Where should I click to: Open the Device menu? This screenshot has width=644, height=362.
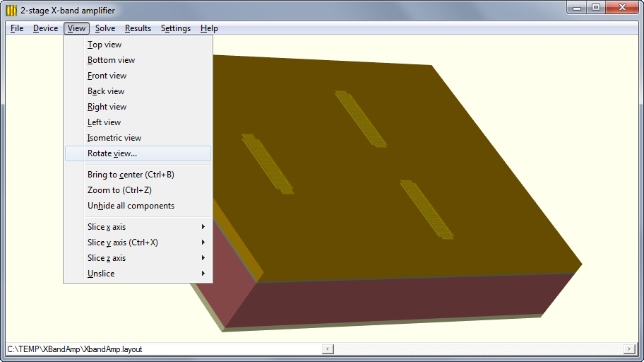point(45,28)
